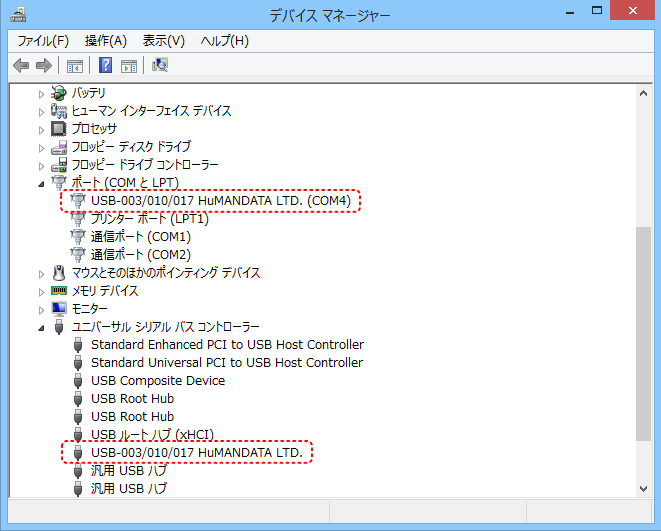Open the 表示(V) menu
Image resolution: width=661 pixels, height=531 pixels.
pos(164,41)
